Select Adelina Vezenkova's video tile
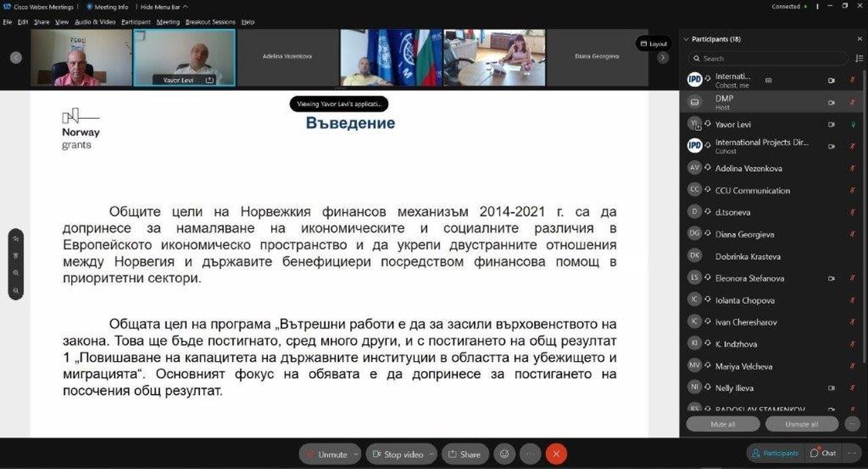868x469 pixels. coord(288,58)
